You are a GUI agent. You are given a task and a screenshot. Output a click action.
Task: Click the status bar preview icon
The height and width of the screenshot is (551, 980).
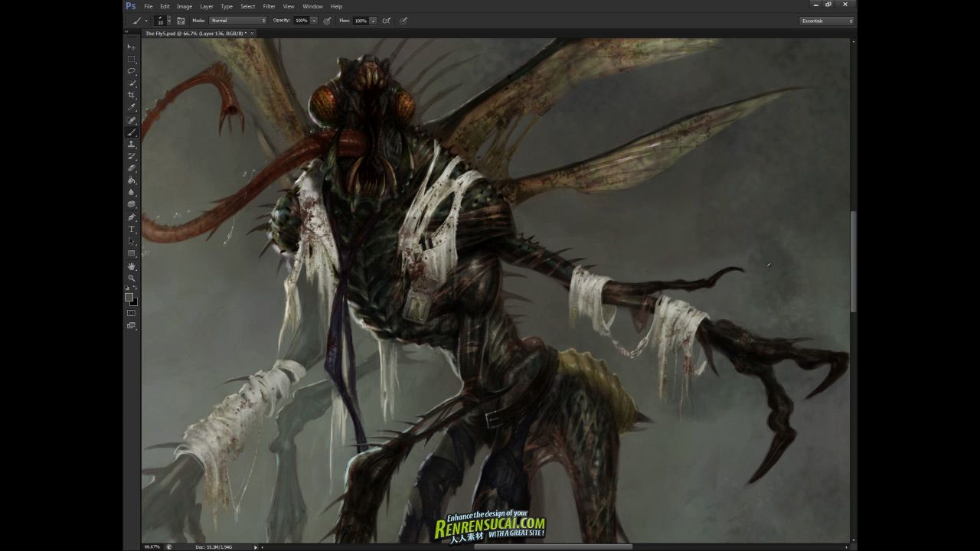click(x=168, y=546)
